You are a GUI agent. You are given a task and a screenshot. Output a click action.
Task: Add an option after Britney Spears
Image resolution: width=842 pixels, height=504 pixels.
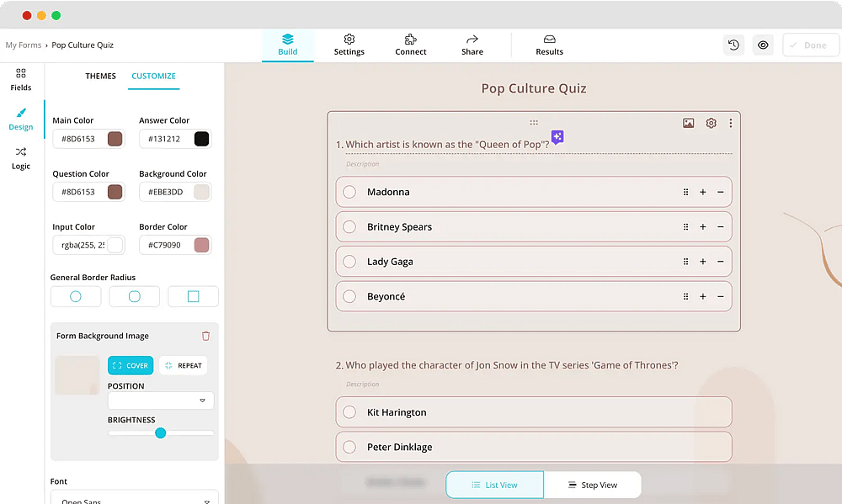pyautogui.click(x=702, y=227)
